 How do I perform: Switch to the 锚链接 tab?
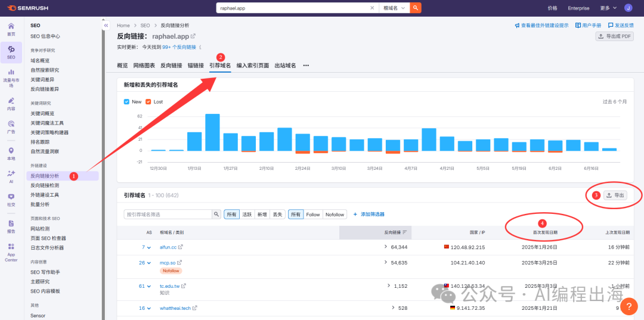coord(196,66)
